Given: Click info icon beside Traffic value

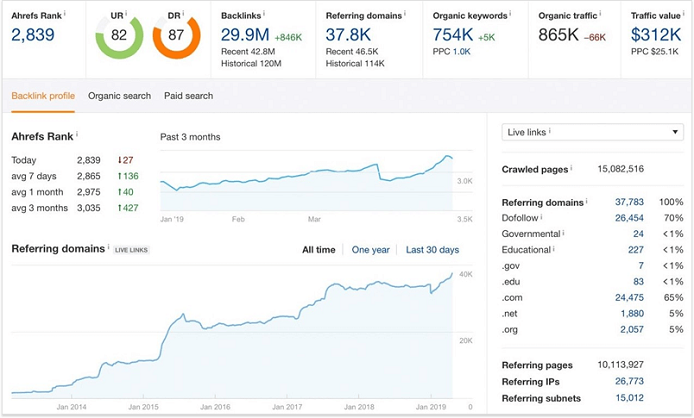Looking at the screenshot, I should [x=682, y=15].
